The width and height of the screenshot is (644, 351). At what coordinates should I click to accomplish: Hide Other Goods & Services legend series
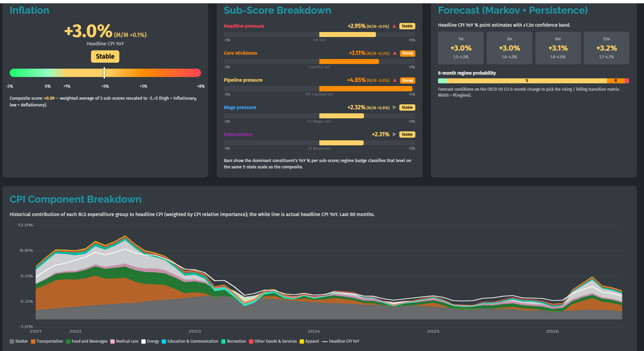(x=273, y=341)
